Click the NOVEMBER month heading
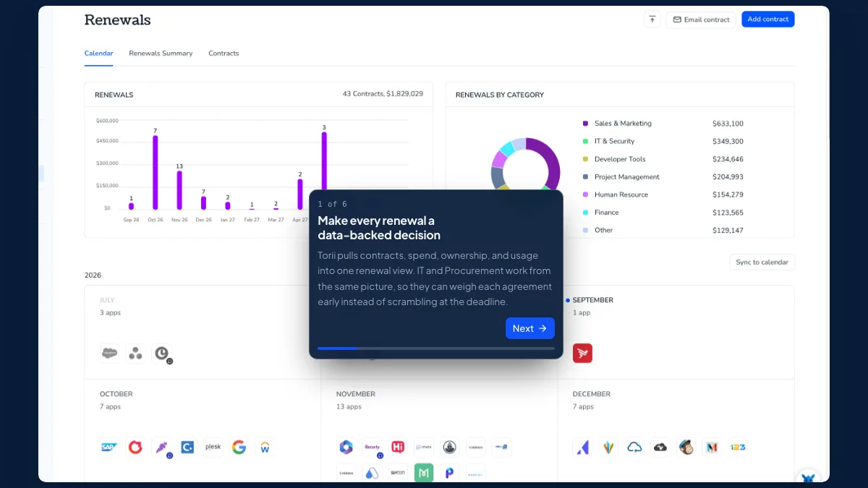Viewport: 868px width, 488px height. 356,394
